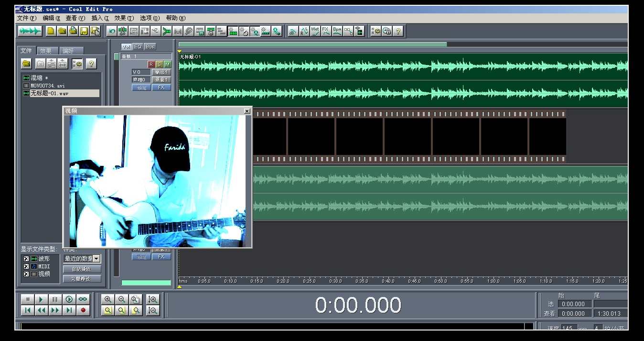644x341 pixels.
Task: Click the help question mark in top toolbar
Action: 398,31
